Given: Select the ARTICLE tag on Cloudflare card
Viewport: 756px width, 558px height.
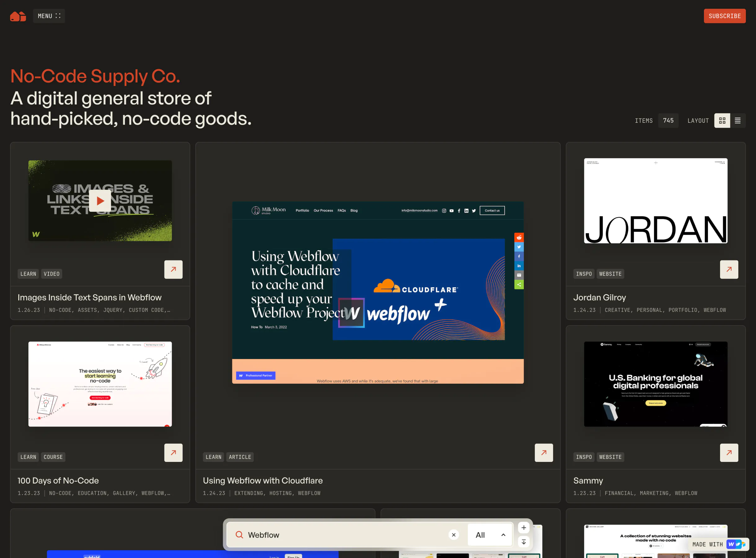Looking at the screenshot, I should tap(240, 457).
